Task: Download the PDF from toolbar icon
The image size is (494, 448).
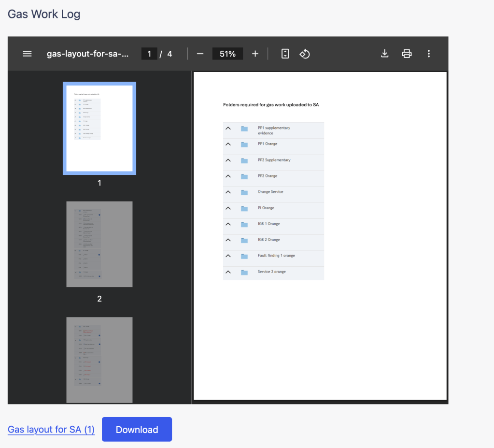Action: tap(385, 54)
